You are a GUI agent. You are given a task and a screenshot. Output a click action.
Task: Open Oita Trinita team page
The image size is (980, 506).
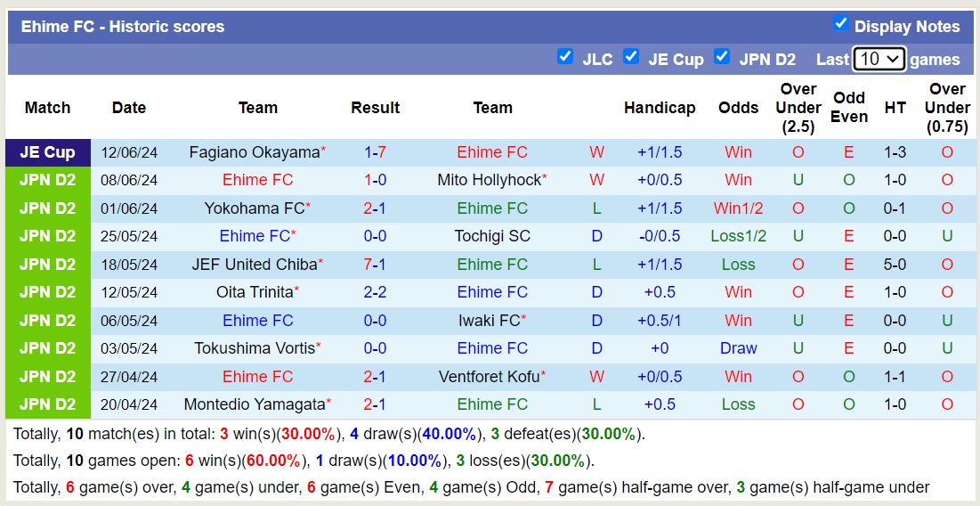(254, 292)
